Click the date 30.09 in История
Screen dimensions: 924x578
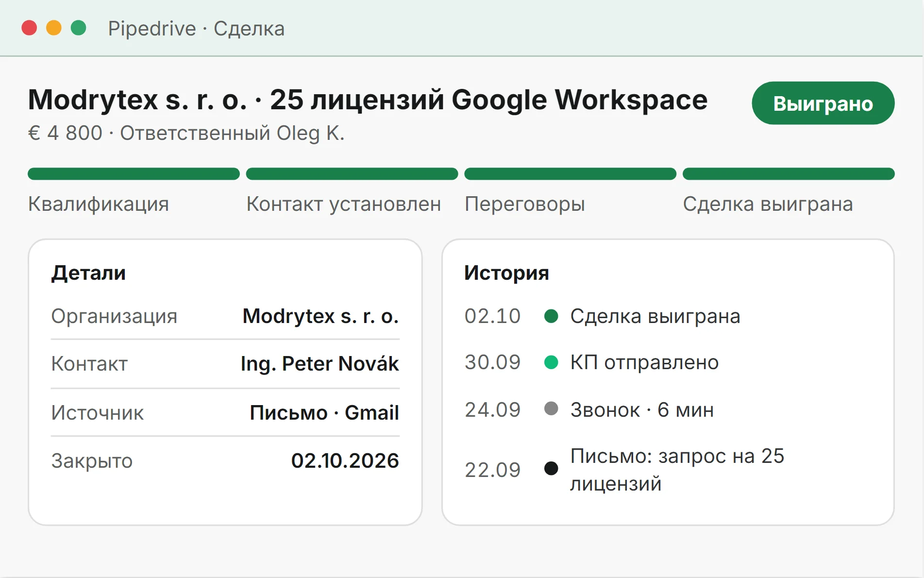(492, 362)
